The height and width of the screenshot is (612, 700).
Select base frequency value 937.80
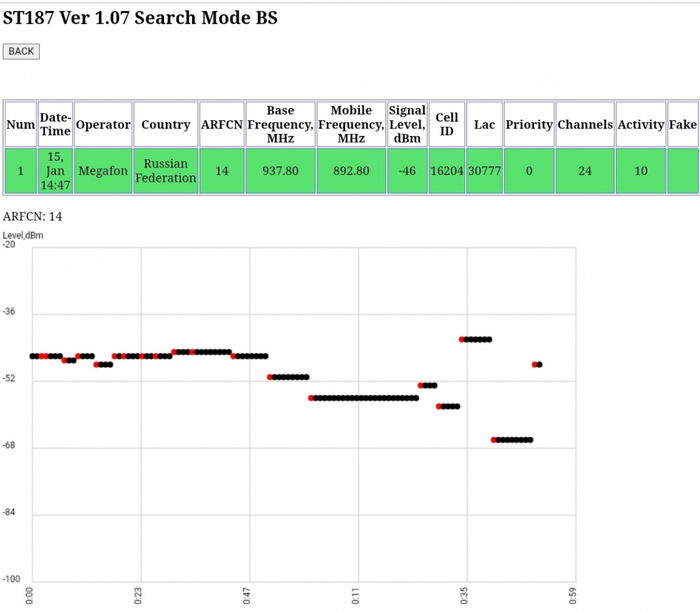pos(280,171)
